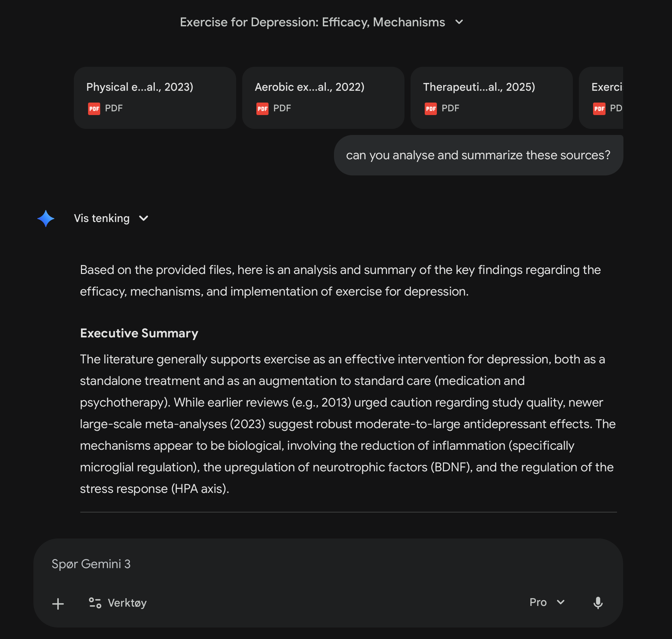This screenshot has width=672, height=639.
Task: Click the plus icon to add files
Action: 58,604
